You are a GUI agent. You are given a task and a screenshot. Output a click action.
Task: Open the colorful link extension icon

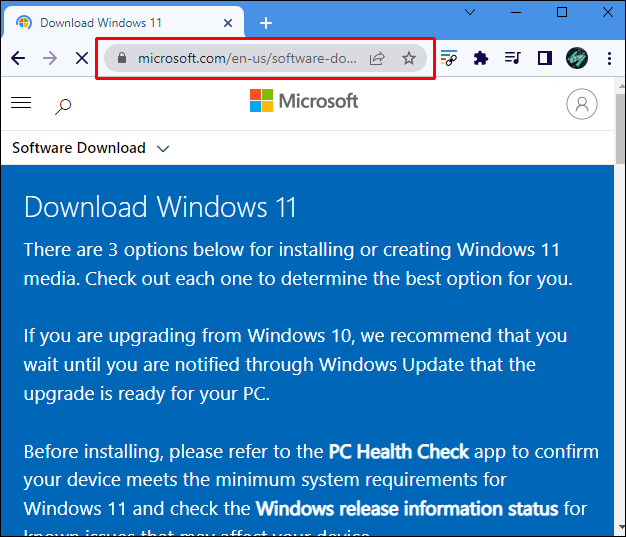pyautogui.click(x=449, y=58)
